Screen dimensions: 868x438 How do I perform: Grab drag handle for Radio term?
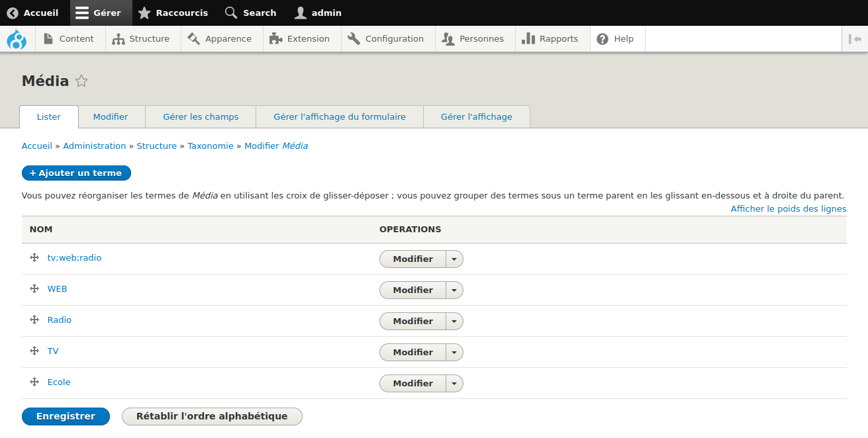(34, 320)
